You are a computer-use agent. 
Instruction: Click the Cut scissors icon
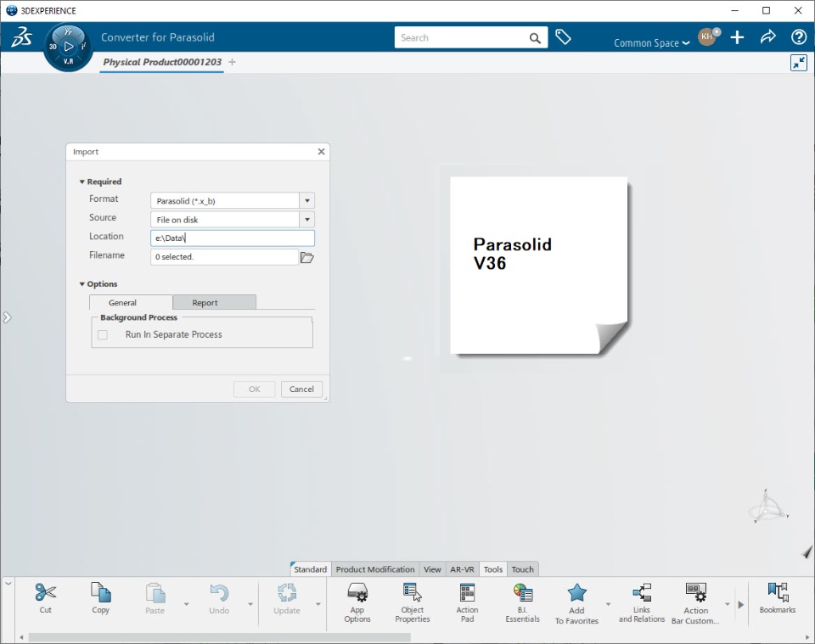pyautogui.click(x=46, y=592)
